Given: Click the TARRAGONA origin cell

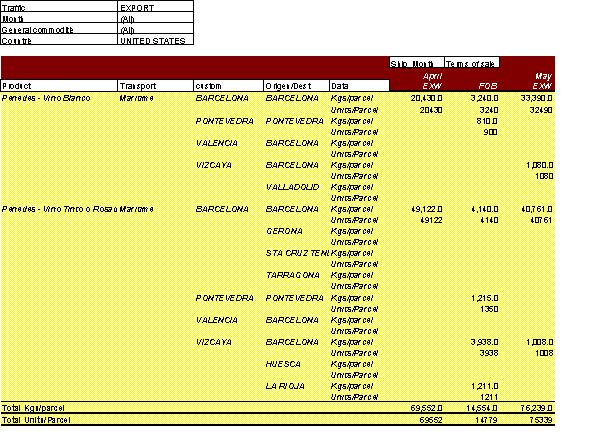Looking at the screenshot, I should coord(293,275).
